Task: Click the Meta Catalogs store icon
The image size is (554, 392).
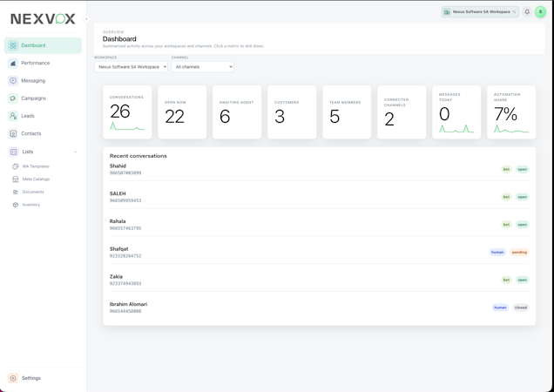Action: (x=15, y=179)
